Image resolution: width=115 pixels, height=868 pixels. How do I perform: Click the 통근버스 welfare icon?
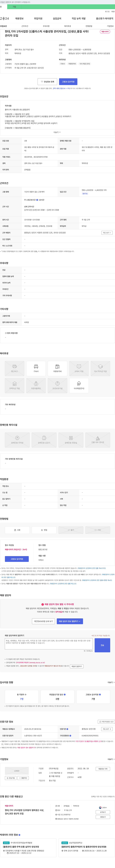tap(14, 369)
